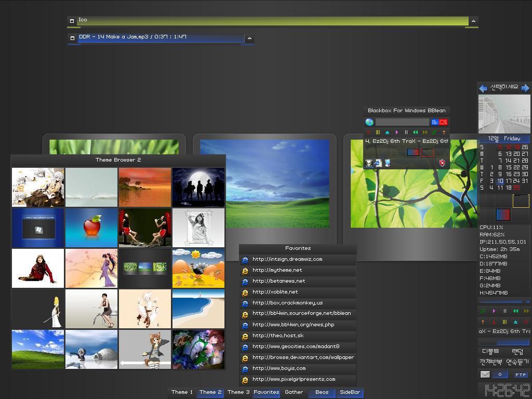This screenshot has width=532, height=399.
Task: Open the Gather tab in bottom bar
Action: coord(294,392)
